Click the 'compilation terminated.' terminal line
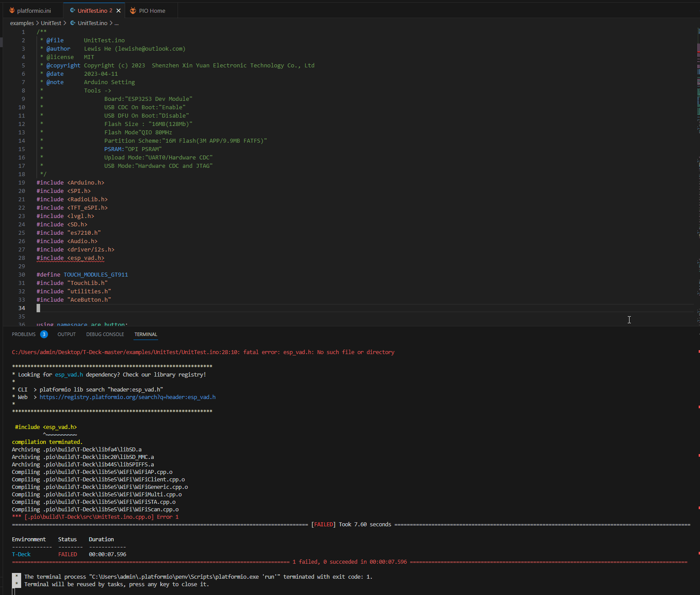Image resolution: width=700 pixels, height=595 pixels. click(47, 442)
